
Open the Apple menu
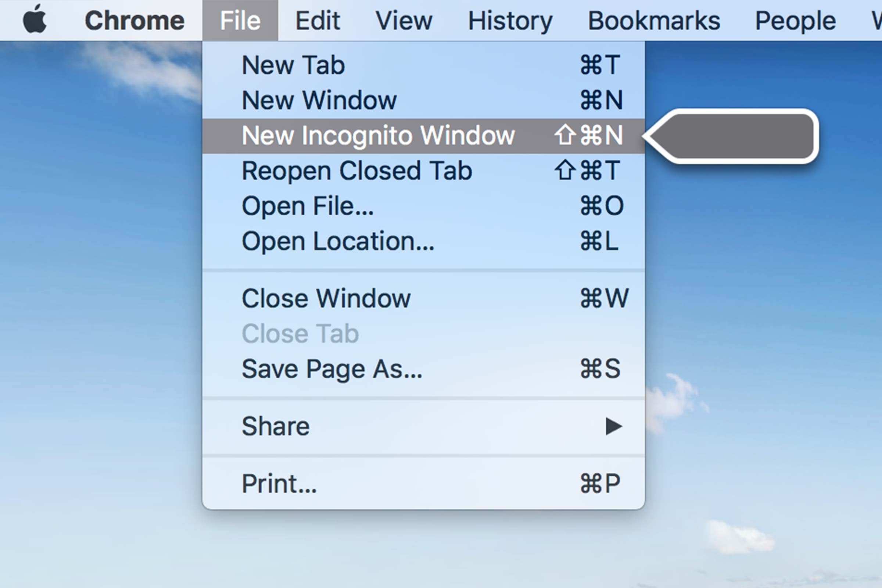[x=35, y=19]
